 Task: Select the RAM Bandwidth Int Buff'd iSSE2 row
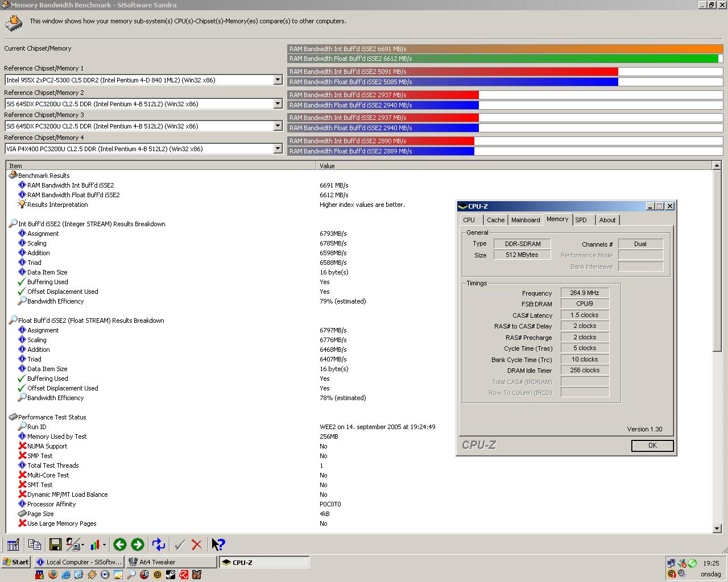[359, 185]
